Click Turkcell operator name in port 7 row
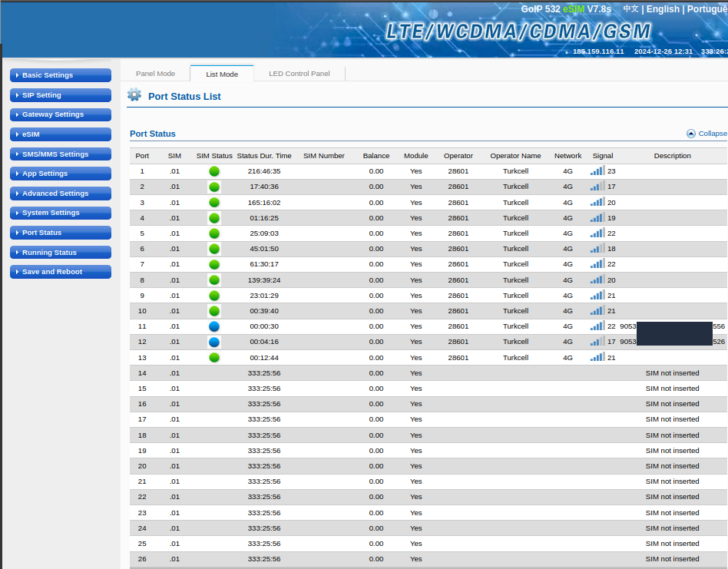Screen dimensions: 728x569 click(515, 264)
